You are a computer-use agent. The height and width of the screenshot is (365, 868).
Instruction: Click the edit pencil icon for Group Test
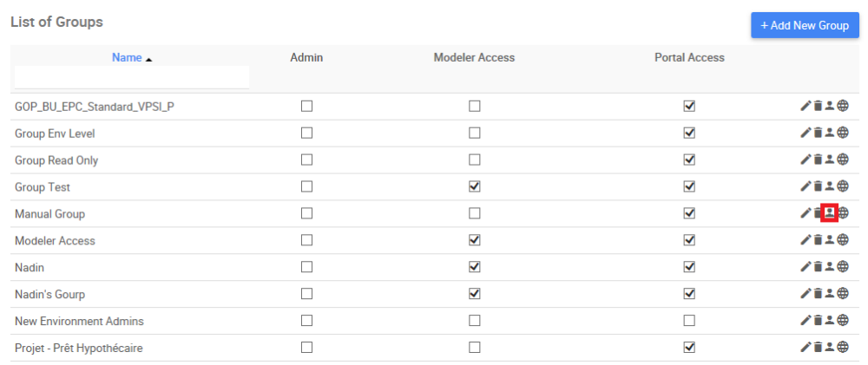(806, 186)
